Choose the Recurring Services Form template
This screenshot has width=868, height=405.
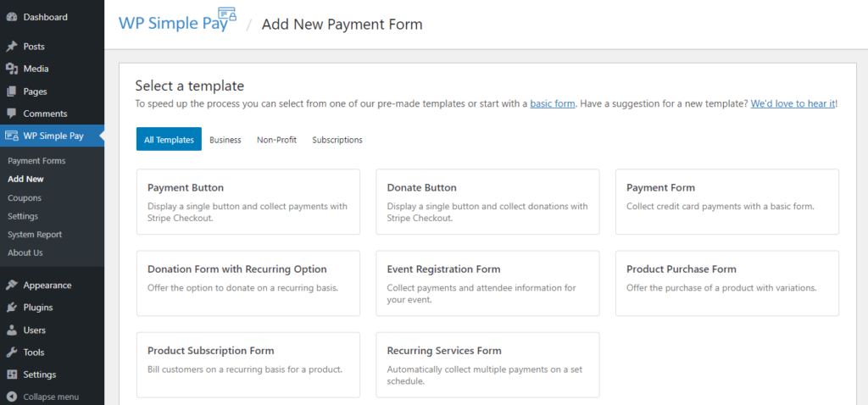(487, 364)
